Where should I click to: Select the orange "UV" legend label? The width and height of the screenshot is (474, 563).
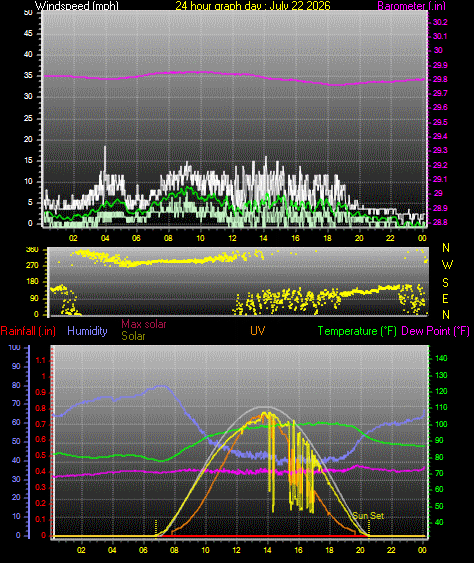pyautogui.click(x=257, y=331)
